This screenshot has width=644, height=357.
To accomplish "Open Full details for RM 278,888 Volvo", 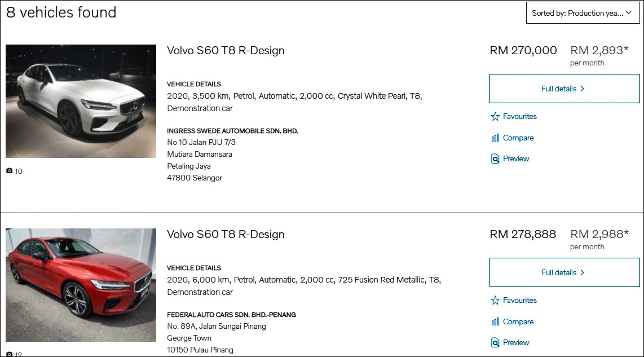I will [x=564, y=272].
